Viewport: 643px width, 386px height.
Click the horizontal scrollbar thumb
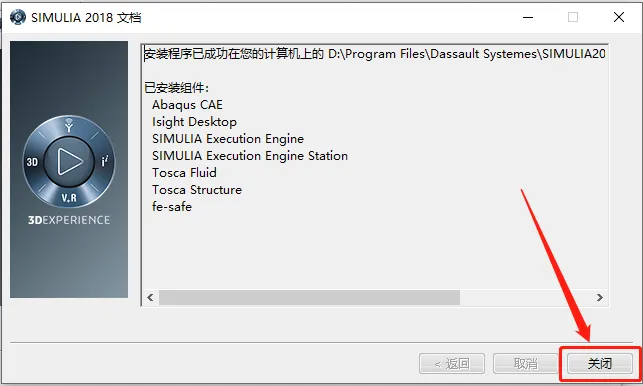309,297
